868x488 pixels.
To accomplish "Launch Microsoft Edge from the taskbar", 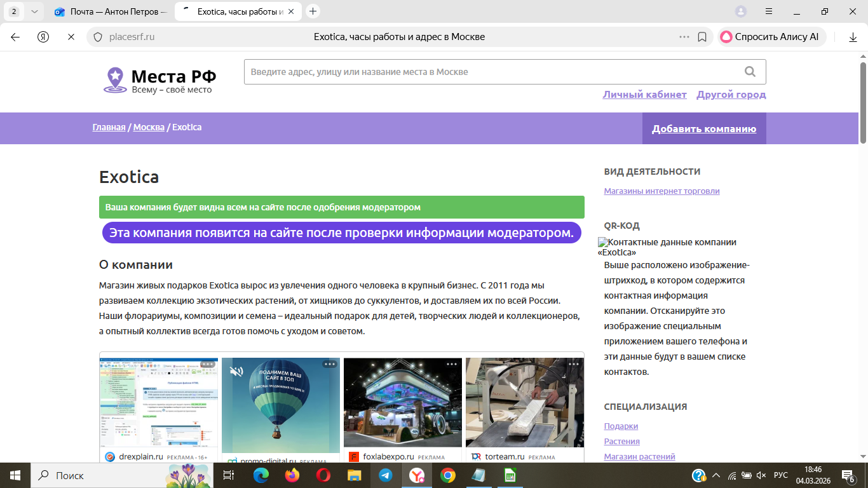I will (x=261, y=475).
